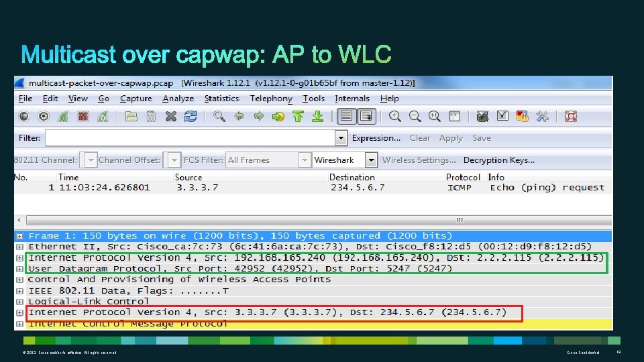Screen dimensions: 644x362
Task: Expand the IEEE 802.11 Data node
Action: pos(19,291)
